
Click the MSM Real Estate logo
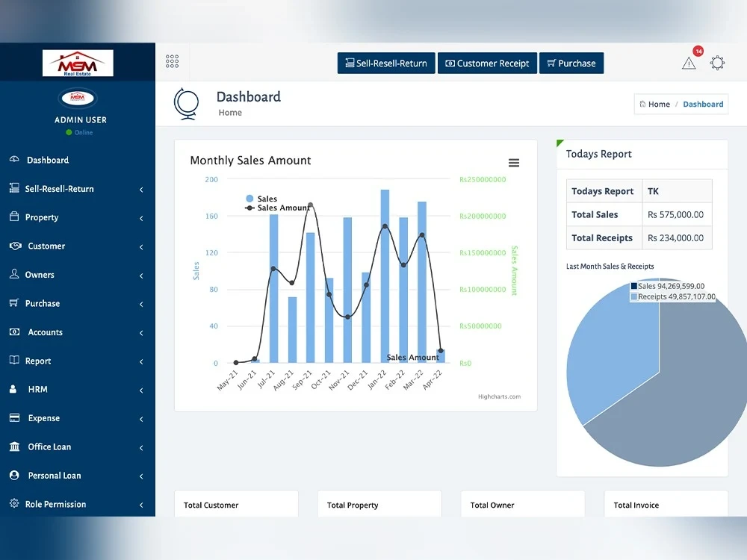78,63
